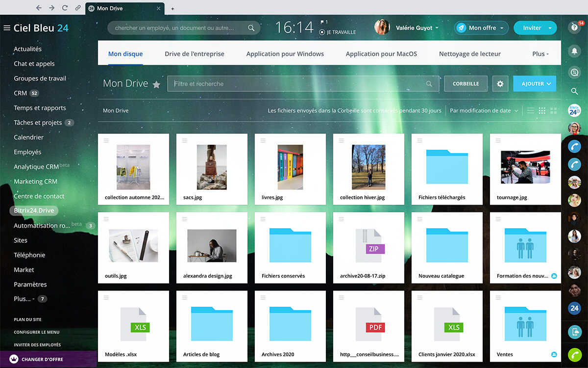Click the Changer d'offre button
The height and width of the screenshot is (368, 588).
[x=42, y=359]
